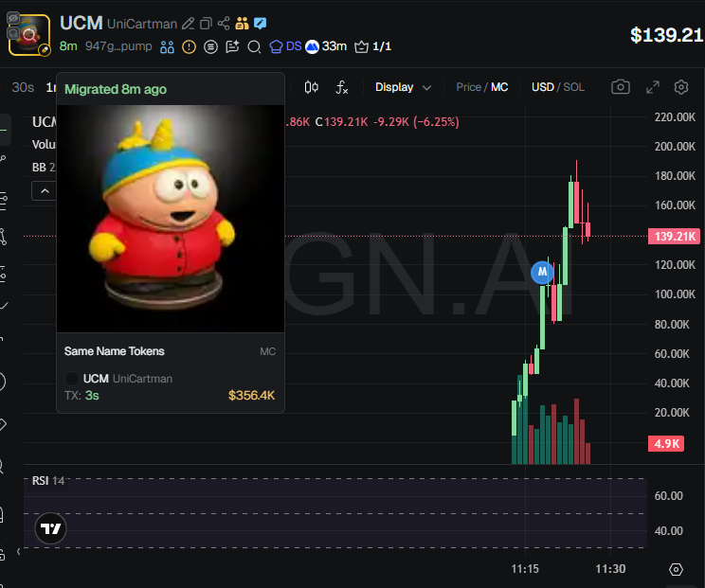Viewport: 705px width, 588px height.
Task: Switch the currency to SOL
Action: click(573, 87)
